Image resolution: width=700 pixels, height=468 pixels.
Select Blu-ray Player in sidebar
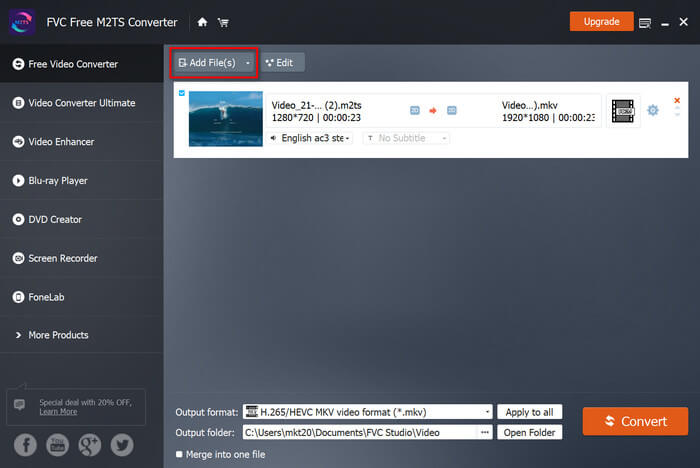tap(82, 181)
